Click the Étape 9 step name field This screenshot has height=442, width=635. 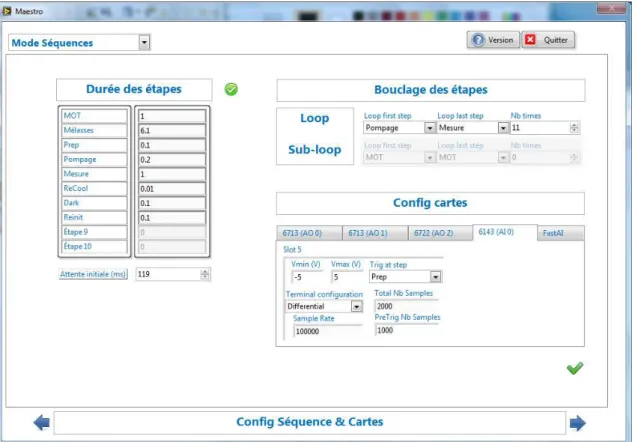(94, 232)
